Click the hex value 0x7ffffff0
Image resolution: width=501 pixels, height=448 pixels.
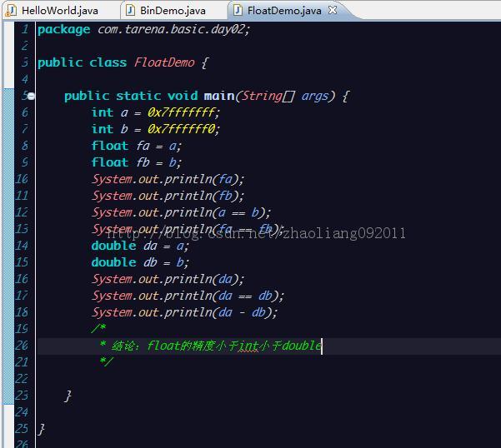pyautogui.click(x=181, y=129)
